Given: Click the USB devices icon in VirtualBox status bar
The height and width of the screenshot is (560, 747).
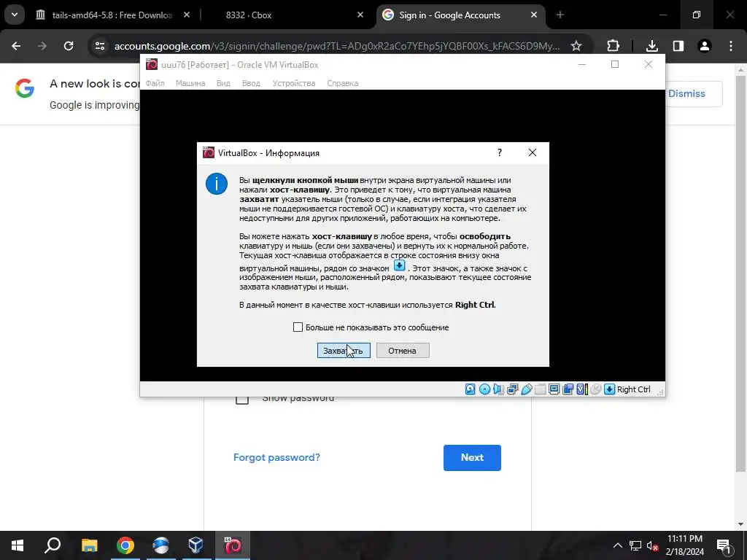Looking at the screenshot, I should 527,389.
